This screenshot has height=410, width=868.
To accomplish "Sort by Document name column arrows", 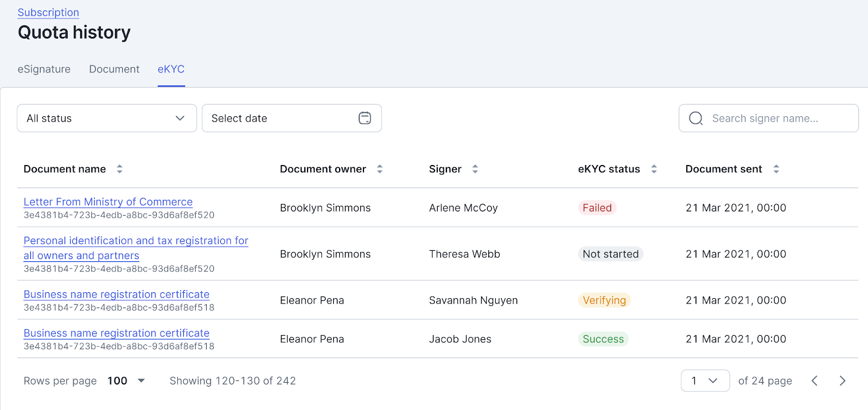I will pyautogui.click(x=119, y=169).
